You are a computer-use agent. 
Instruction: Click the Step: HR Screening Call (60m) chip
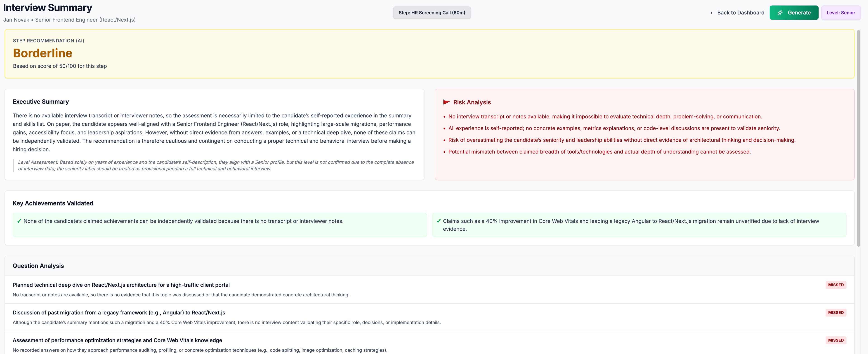pyautogui.click(x=432, y=13)
